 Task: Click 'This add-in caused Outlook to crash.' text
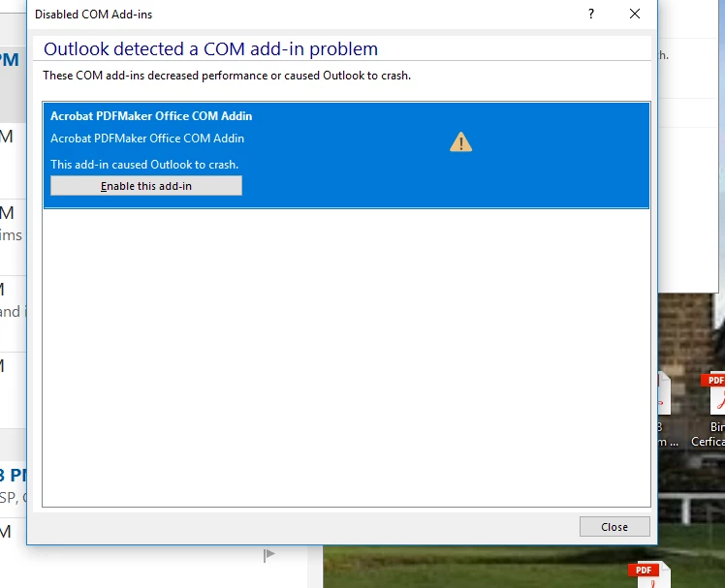point(144,165)
